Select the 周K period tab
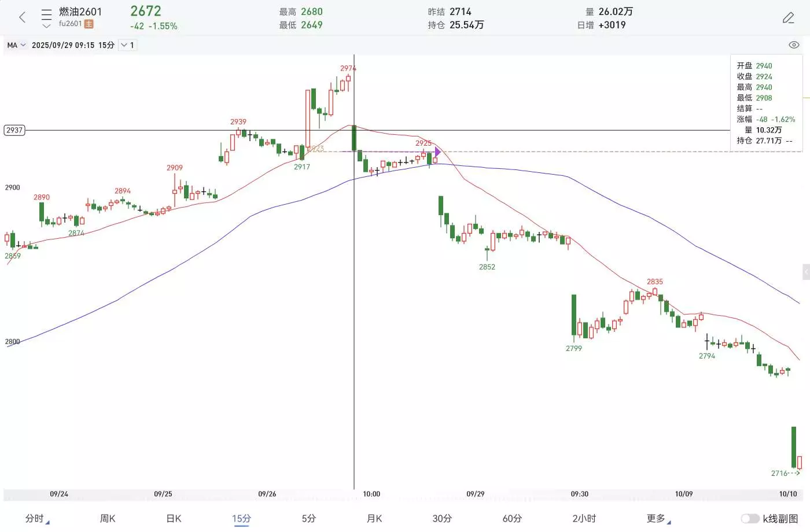 [108, 519]
